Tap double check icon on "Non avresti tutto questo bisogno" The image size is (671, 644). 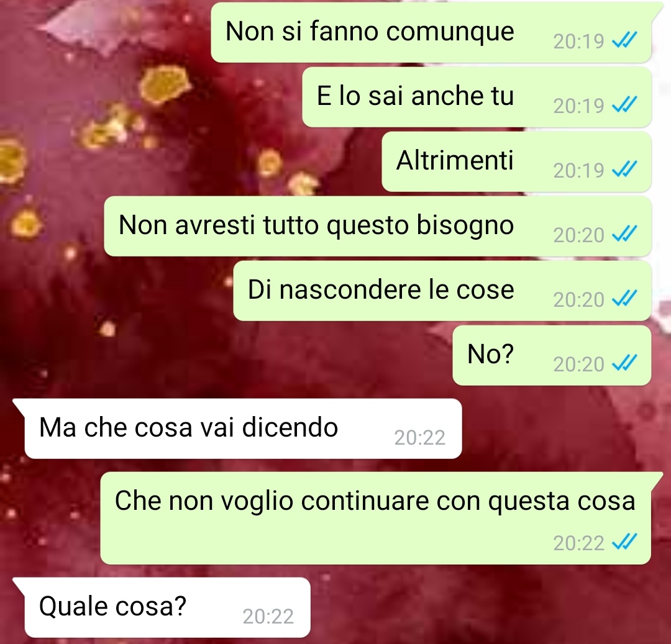[x=625, y=234]
